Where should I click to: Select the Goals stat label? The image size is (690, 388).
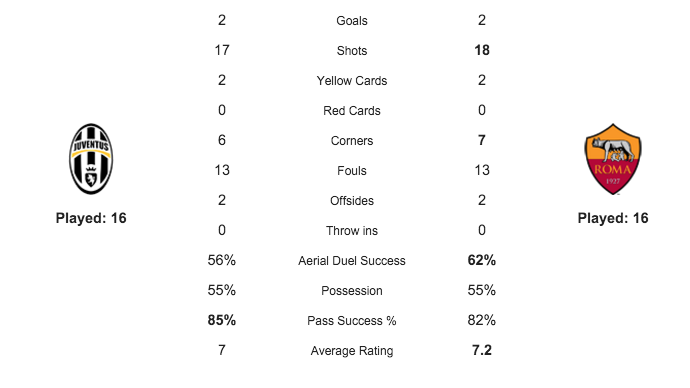(352, 21)
